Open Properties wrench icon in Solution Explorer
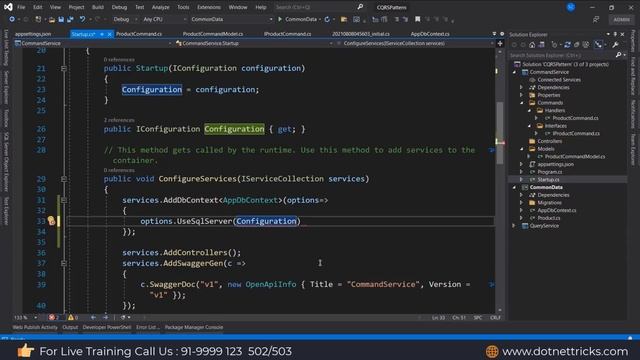 pos(615,45)
